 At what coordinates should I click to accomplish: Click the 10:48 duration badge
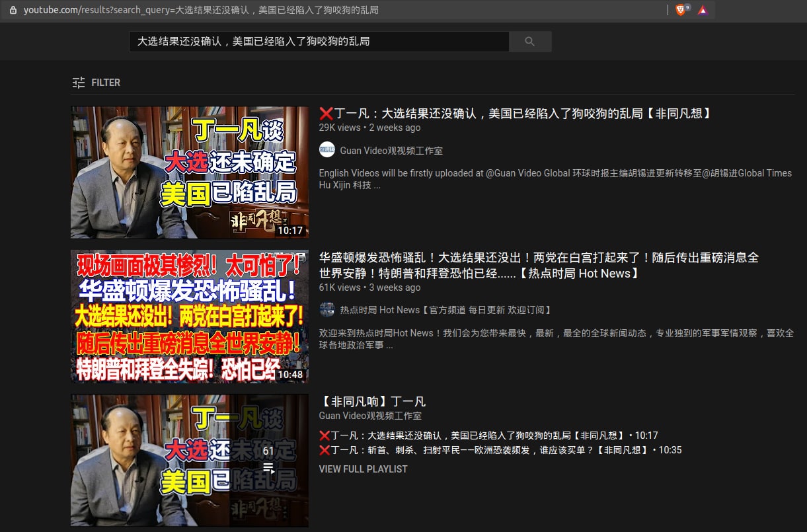(290, 374)
